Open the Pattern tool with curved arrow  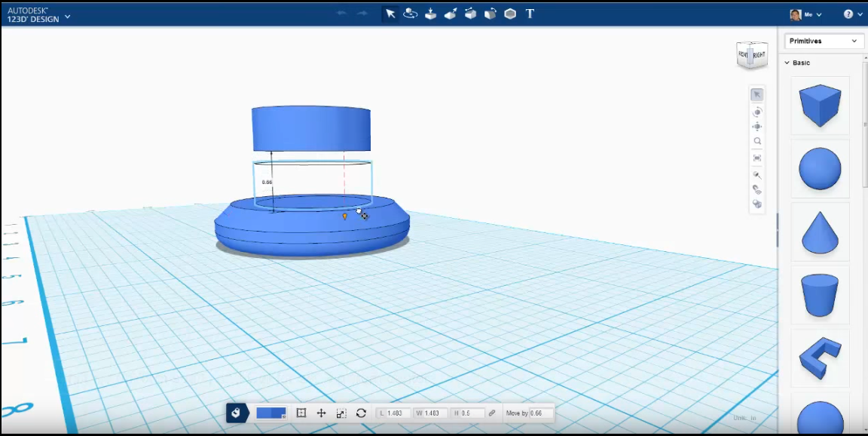pyautogui.click(x=490, y=14)
